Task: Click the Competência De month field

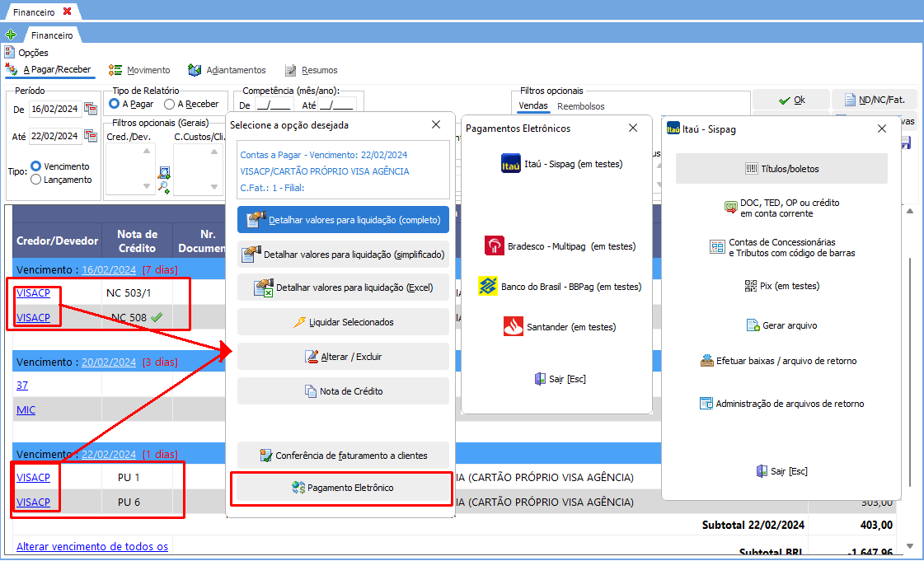Action: pos(273,105)
